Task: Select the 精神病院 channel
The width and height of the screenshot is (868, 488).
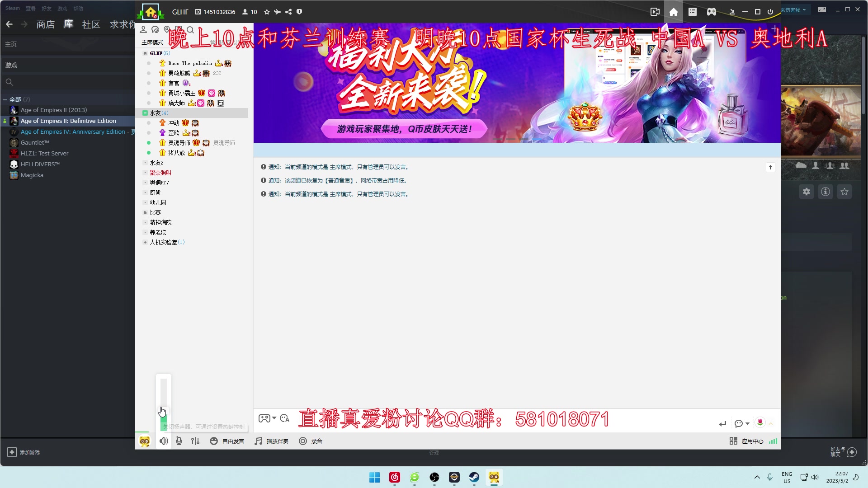Action: click(x=160, y=222)
